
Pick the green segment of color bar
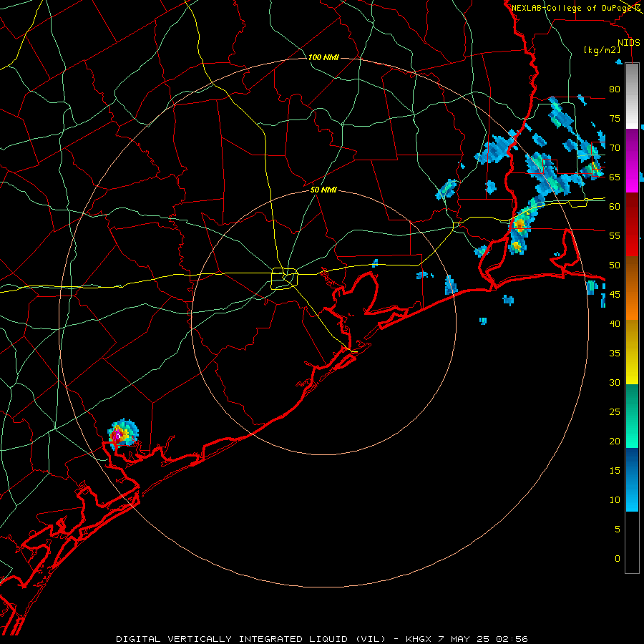[x=632, y=416]
